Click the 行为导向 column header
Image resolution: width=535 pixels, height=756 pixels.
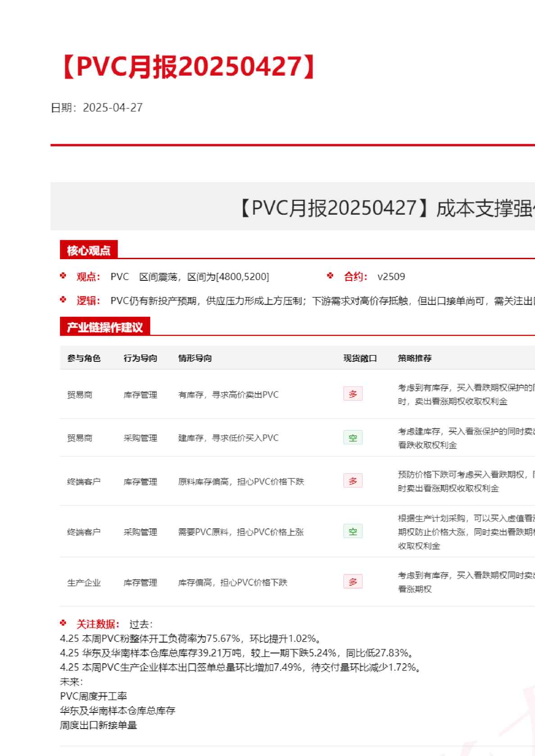(x=140, y=358)
